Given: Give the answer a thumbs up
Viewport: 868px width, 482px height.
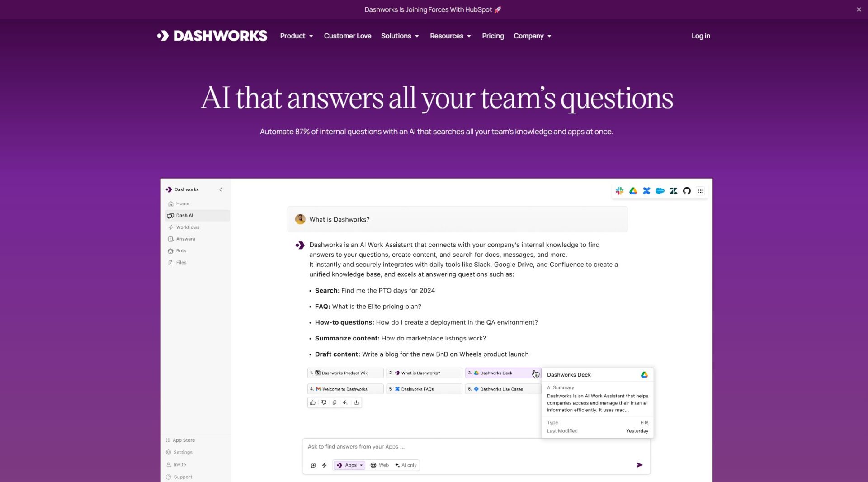Looking at the screenshot, I should tap(312, 402).
